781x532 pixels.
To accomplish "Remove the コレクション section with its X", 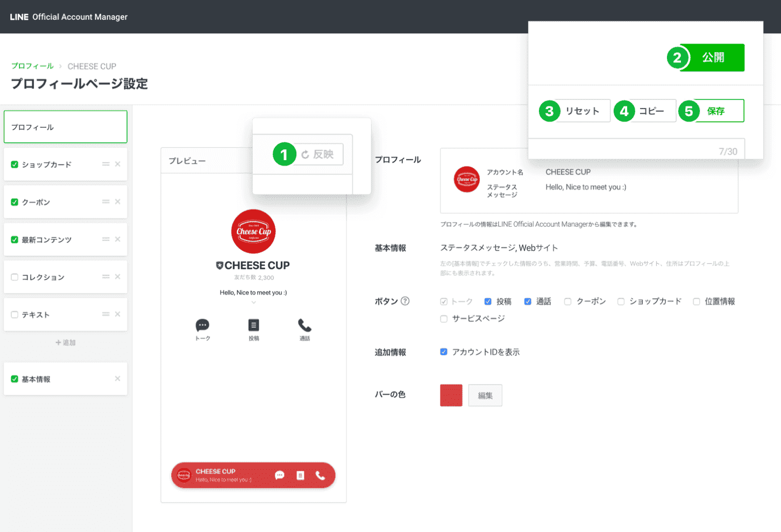I will [117, 276].
